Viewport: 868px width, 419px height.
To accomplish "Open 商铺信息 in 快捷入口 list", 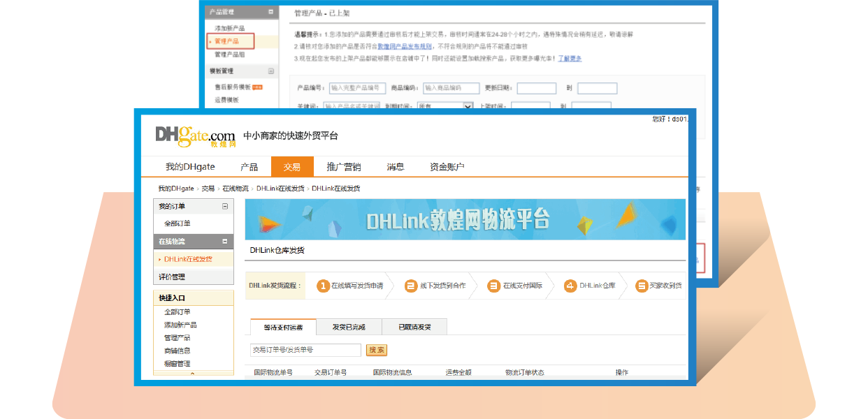I will [x=178, y=351].
